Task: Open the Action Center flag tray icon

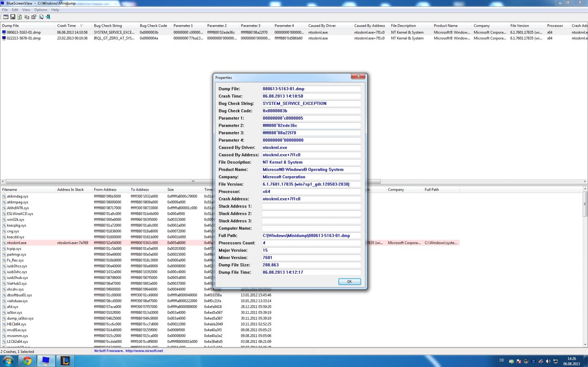Action: pos(518,361)
